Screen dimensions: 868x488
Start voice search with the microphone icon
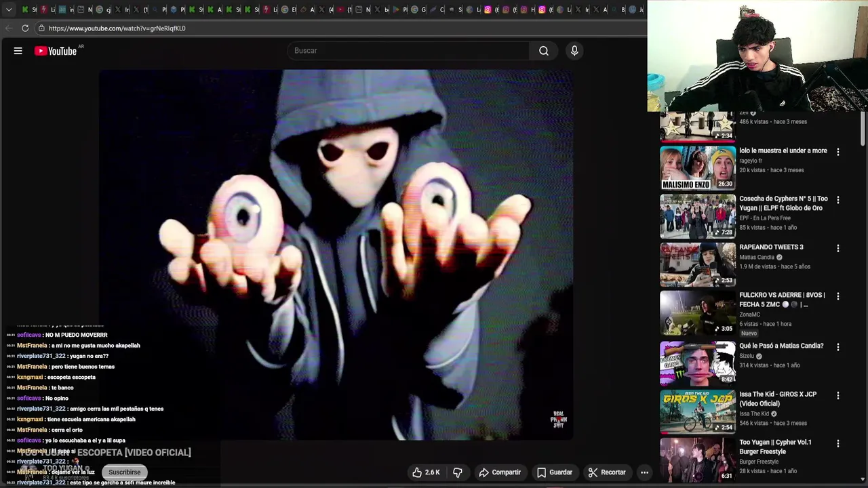(x=574, y=51)
